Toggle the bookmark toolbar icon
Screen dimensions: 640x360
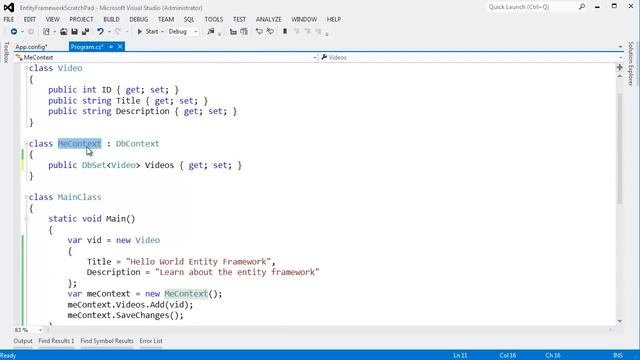285,31
